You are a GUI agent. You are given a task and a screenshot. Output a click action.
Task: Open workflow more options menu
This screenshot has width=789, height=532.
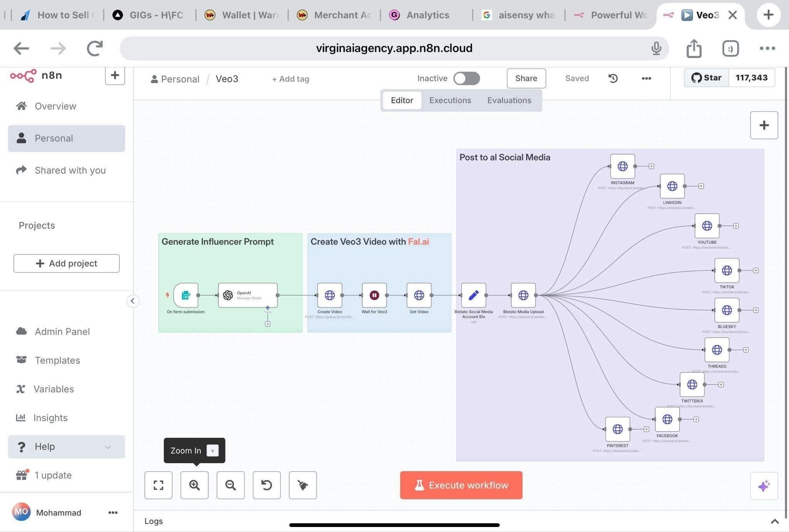[646, 79]
